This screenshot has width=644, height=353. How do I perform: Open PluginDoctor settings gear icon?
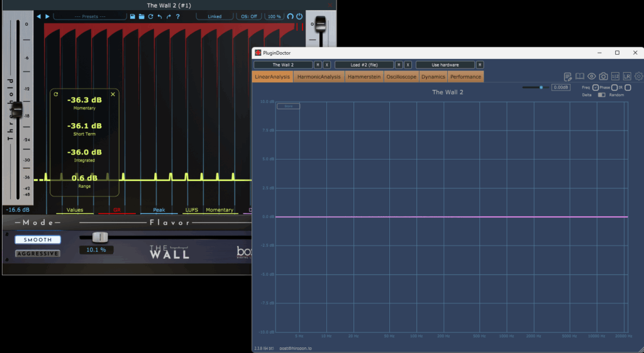pos(639,76)
